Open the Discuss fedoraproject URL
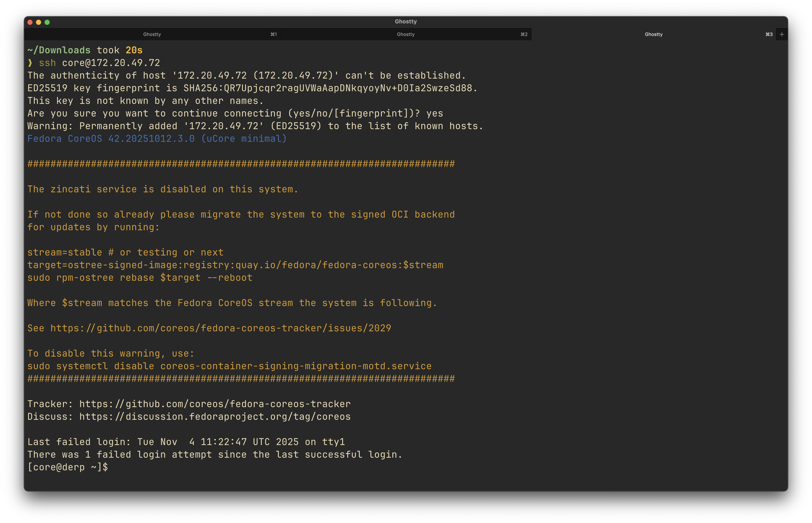 click(x=215, y=416)
